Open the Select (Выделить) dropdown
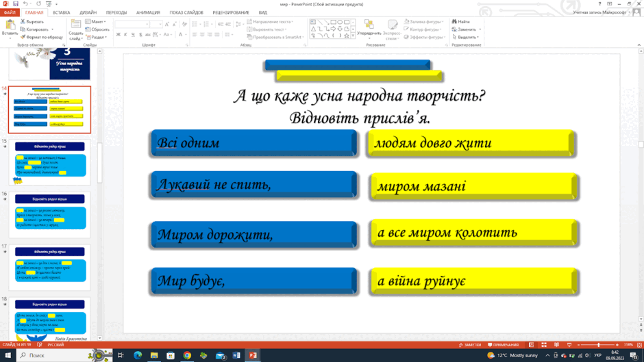The height and width of the screenshot is (362, 644). pos(466,37)
